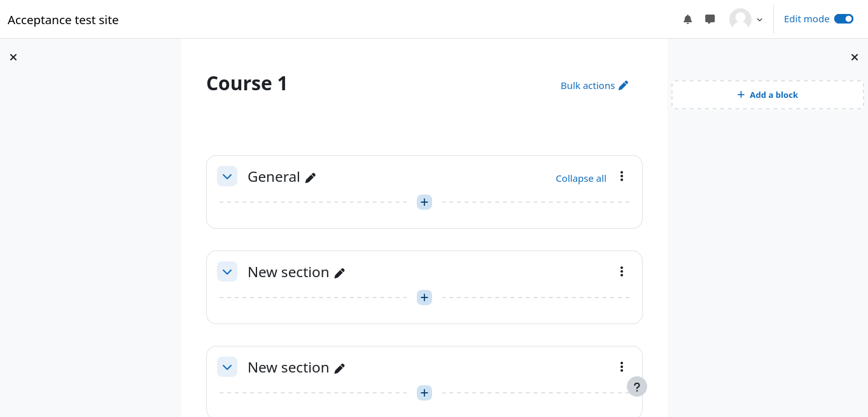Edit the first New section name pencil
This screenshot has height=417, width=868.
340,273
